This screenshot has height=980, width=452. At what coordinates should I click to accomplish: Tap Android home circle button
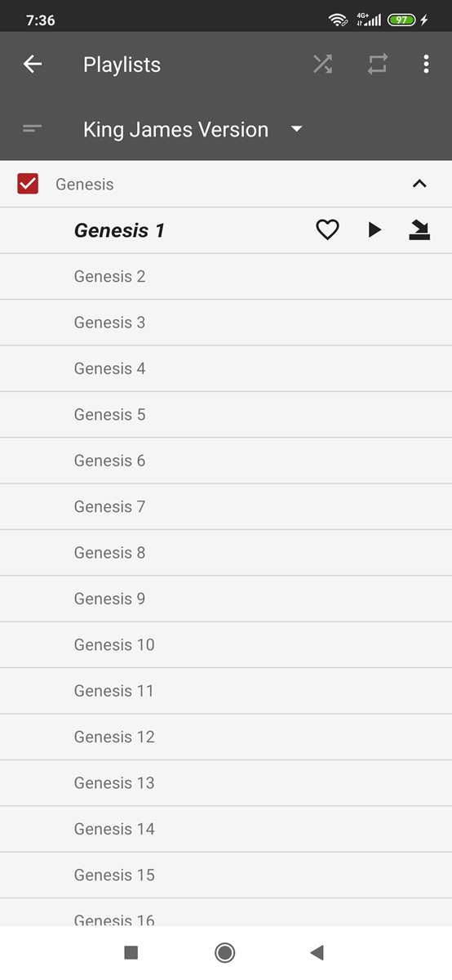[x=225, y=952]
